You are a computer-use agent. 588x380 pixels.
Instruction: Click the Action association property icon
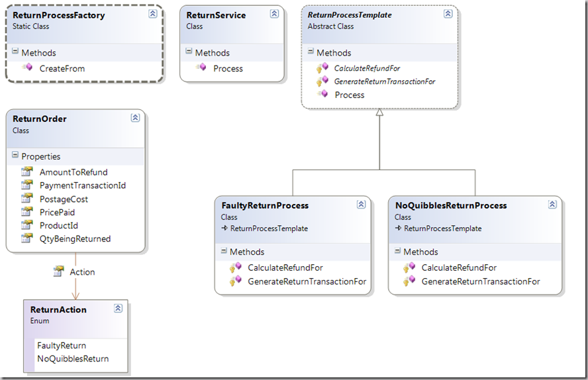point(58,271)
